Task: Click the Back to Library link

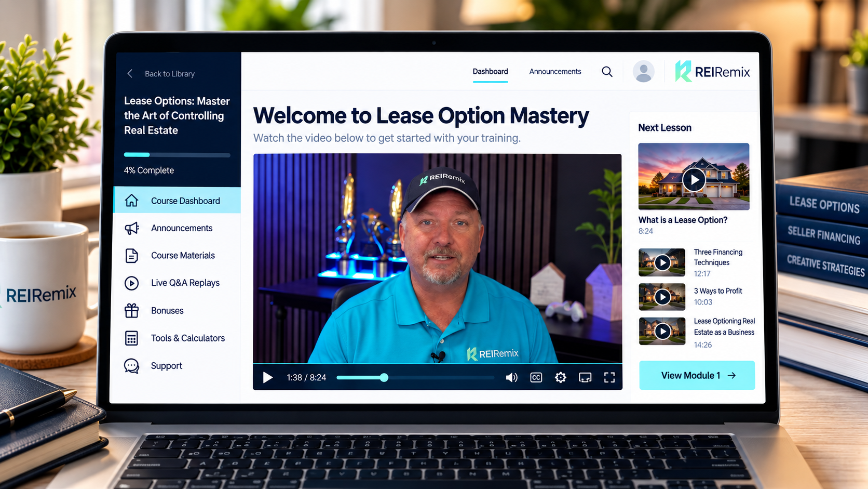Action: point(169,74)
